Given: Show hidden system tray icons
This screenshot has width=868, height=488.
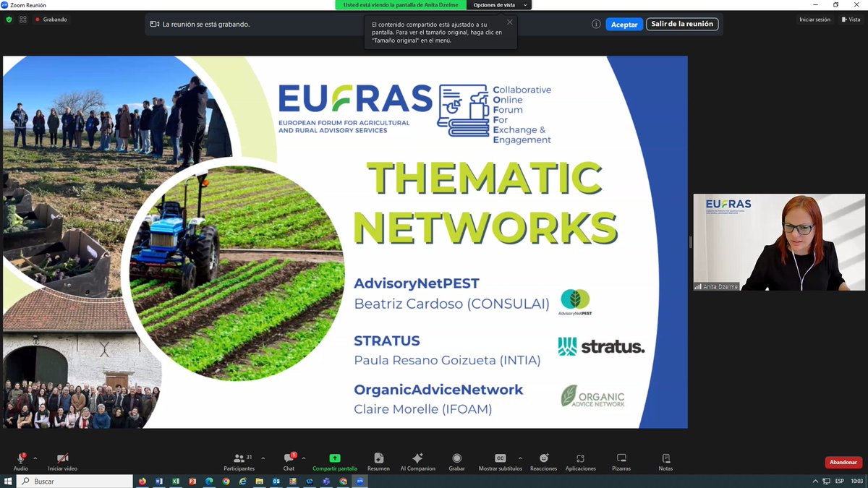Looking at the screenshot, I should pos(817,481).
